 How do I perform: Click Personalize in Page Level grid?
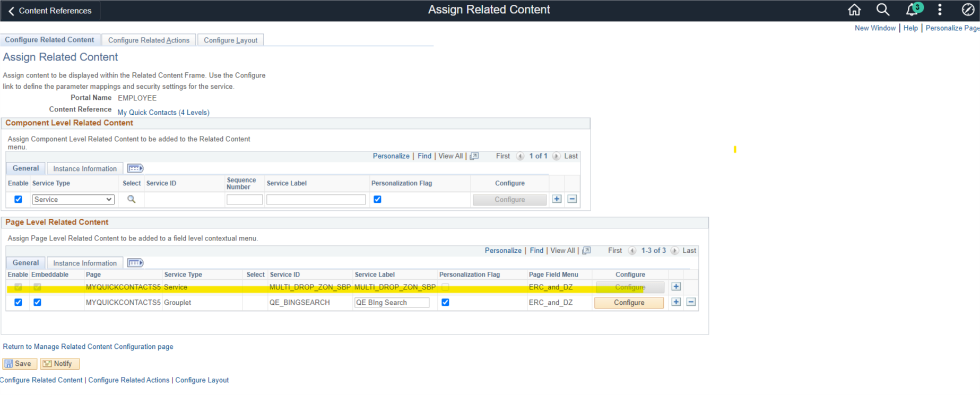503,251
